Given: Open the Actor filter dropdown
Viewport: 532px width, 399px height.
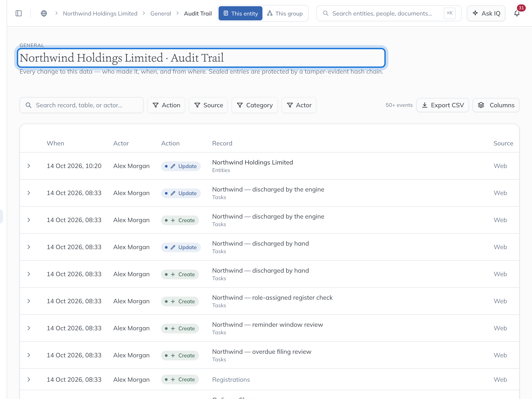Looking at the screenshot, I should [299, 105].
